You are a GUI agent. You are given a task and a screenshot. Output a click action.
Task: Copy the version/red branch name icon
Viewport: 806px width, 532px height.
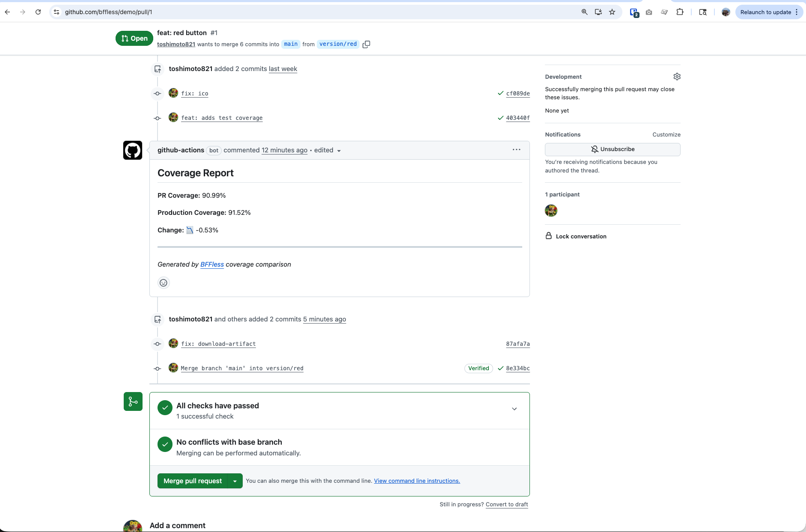366,45
